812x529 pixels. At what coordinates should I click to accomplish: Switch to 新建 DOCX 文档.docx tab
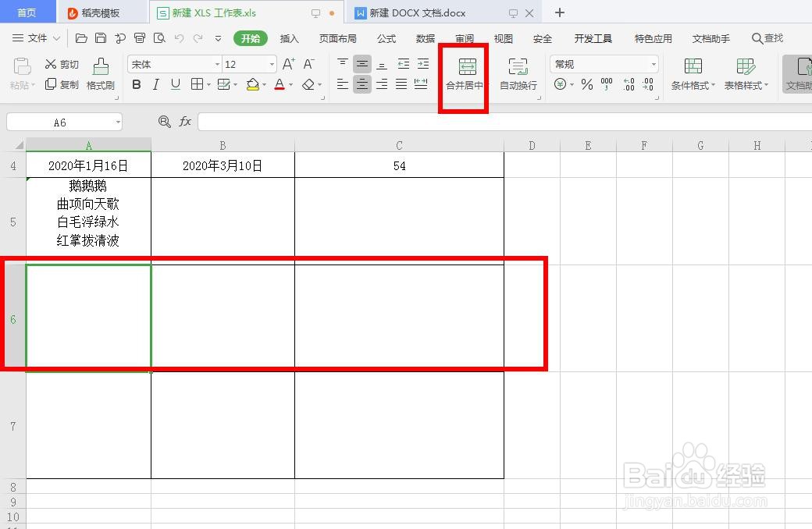(418, 13)
